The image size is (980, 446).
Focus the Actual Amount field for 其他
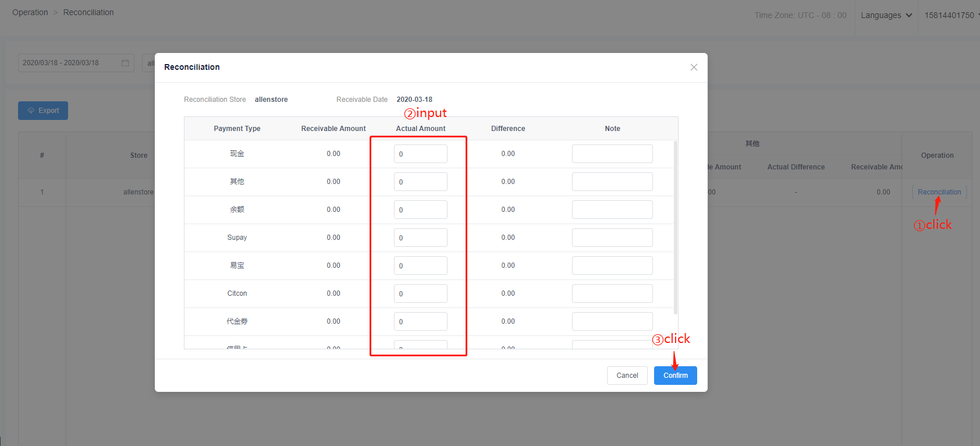(x=420, y=182)
